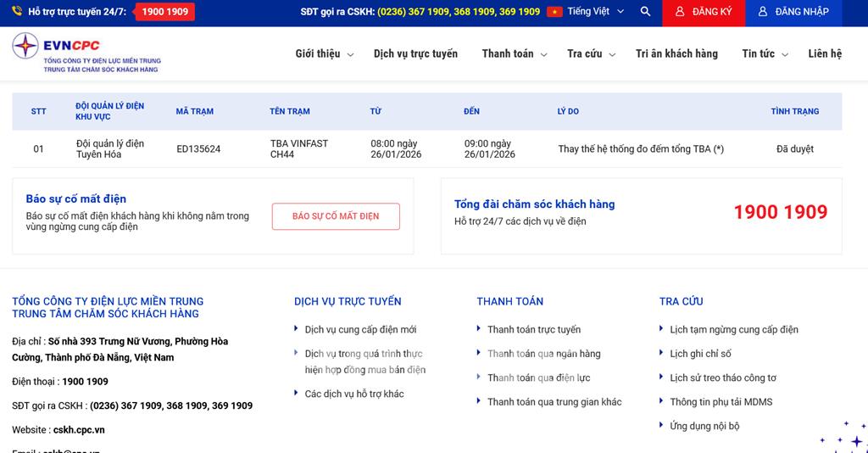This screenshot has width=868, height=453.
Task: Open the Dịch vụ trực tuyến menu
Action: [x=415, y=53]
